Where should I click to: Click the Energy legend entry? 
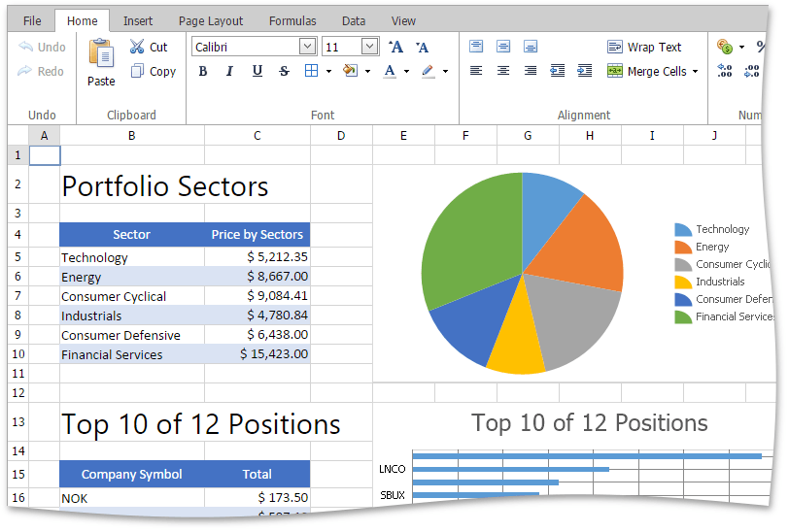pos(702,247)
